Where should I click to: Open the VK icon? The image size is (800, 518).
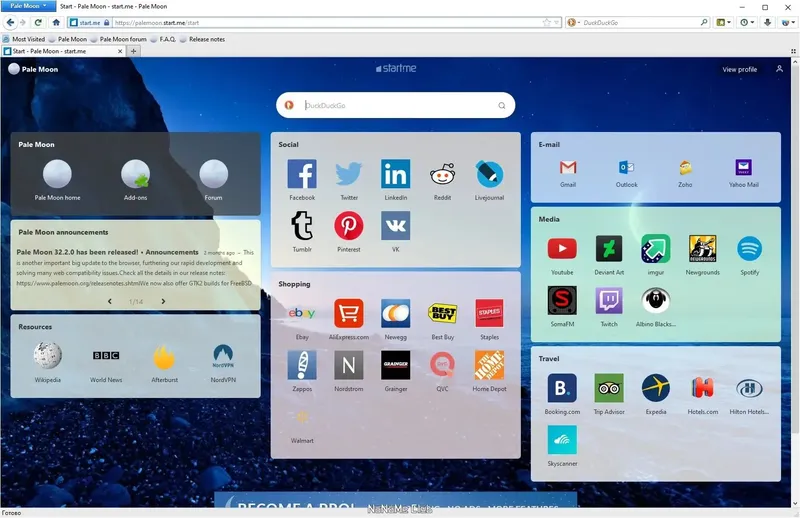coord(395,226)
